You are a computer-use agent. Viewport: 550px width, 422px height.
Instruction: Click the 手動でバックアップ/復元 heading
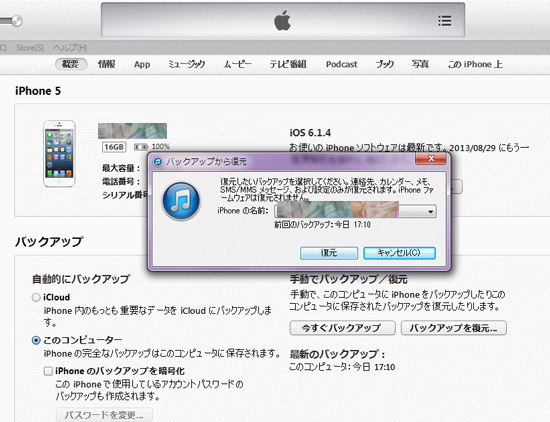coord(348,279)
